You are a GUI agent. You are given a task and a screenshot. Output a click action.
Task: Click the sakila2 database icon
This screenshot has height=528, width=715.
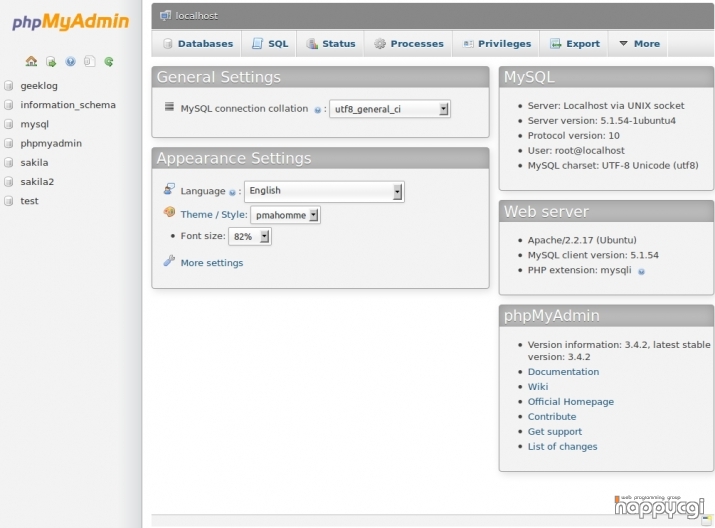(8, 181)
